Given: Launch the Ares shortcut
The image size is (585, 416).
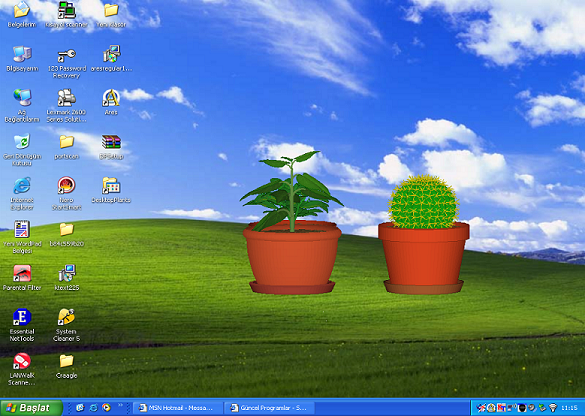Looking at the screenshot, I should tap(111, 102).
